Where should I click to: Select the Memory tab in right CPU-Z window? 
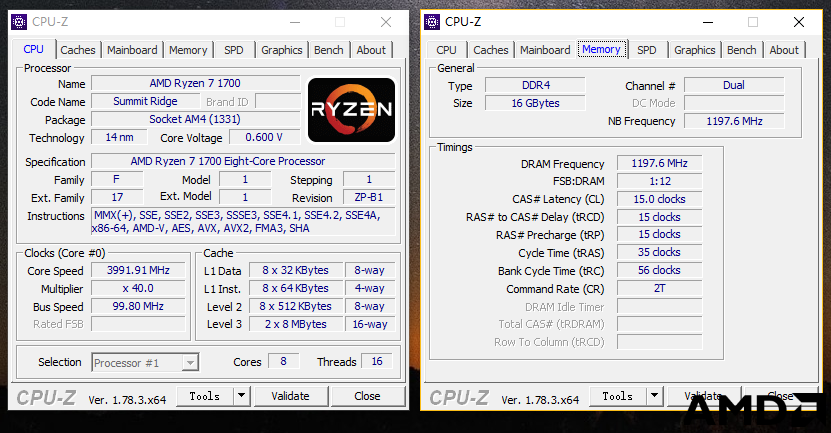click(x=601, y=49)
